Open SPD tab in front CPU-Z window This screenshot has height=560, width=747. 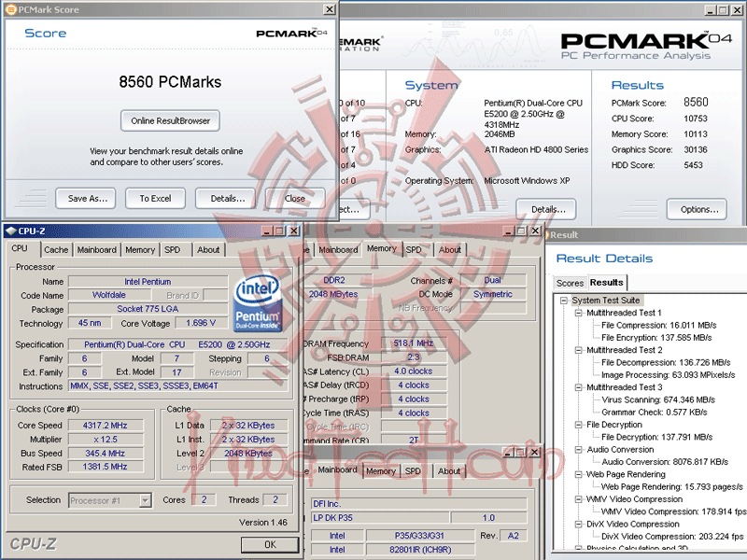tap(173, 250)
